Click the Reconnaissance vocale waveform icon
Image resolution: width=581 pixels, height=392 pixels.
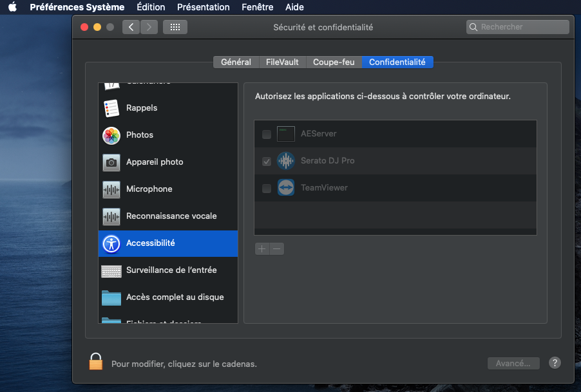(111, 216)
